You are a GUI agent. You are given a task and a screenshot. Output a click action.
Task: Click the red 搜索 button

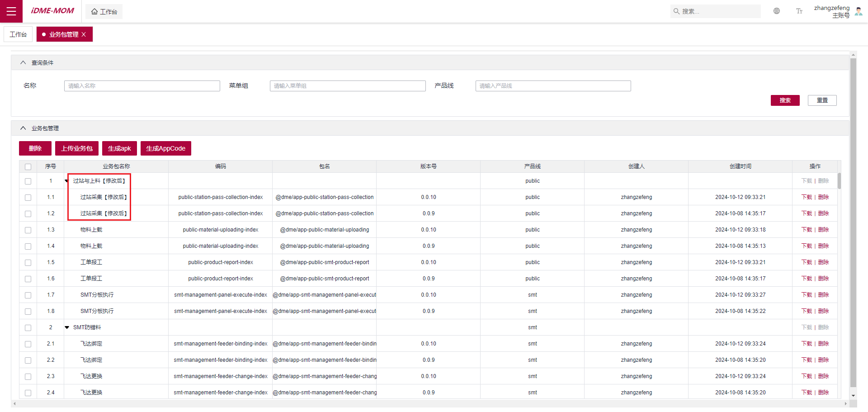785,100
